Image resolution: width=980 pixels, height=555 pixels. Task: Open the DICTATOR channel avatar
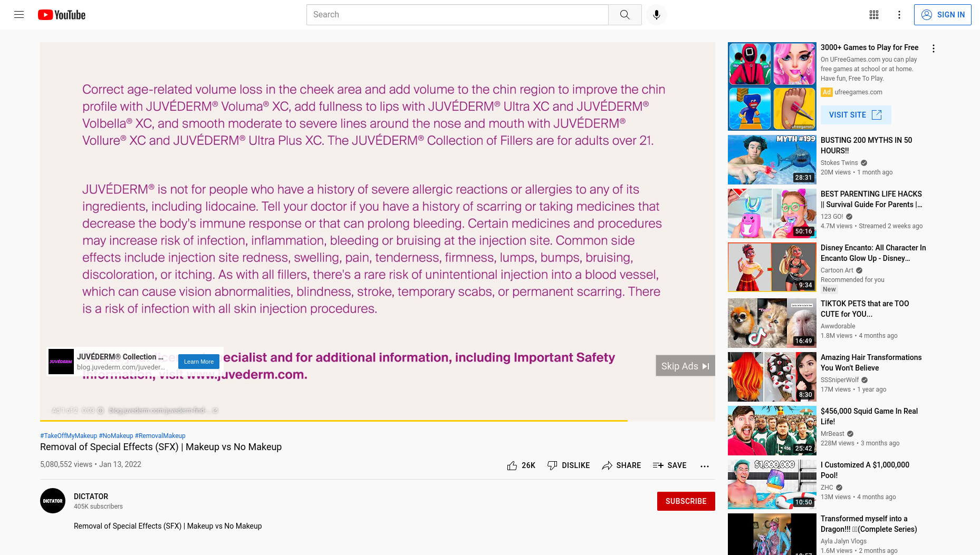point(53,501)
